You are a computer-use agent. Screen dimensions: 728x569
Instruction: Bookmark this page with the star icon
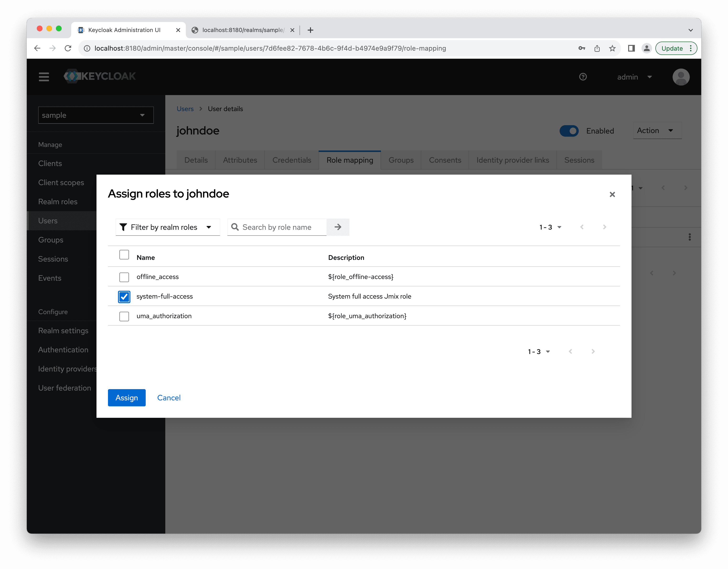(612, 48)
